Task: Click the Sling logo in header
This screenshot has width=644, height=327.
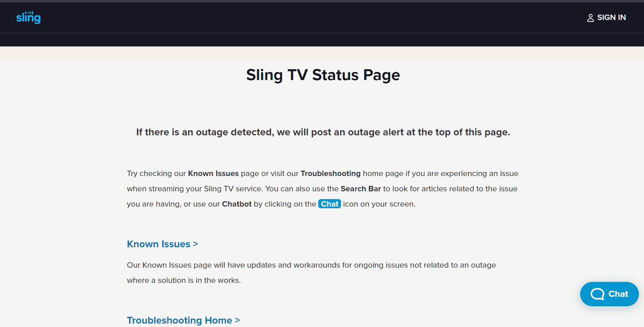Action: [29, 17]
